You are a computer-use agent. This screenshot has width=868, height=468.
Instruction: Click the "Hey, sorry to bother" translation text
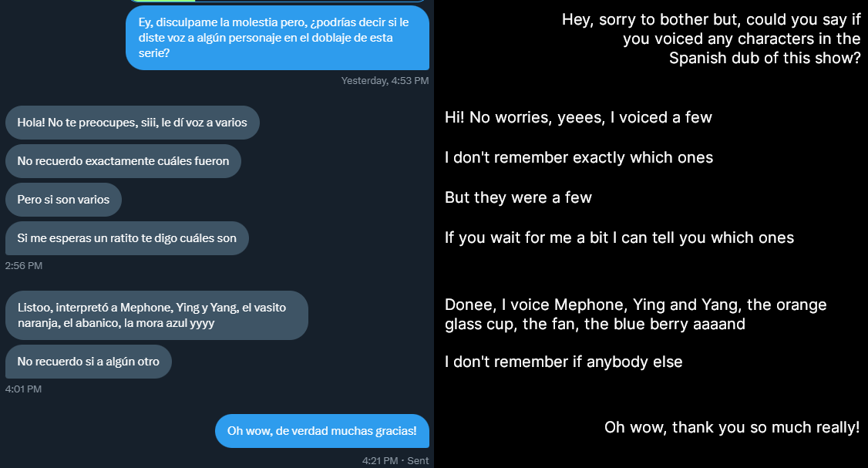pyautogui.click(x=711, y=39)
